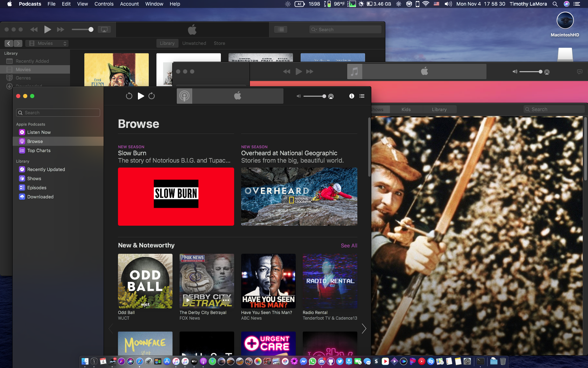Click the TV window search field
Viewport: 588px width, 368px height.
(554, 109)
